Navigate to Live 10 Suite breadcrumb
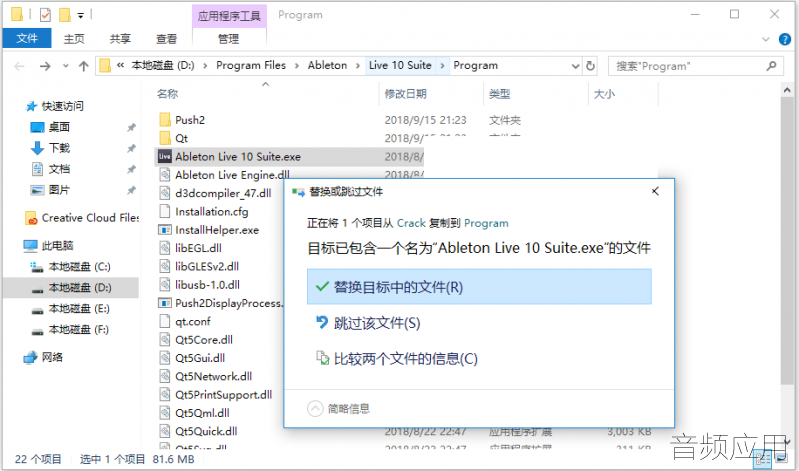Image resolution: width=799 pixels, height=471 pixels. 400,65
